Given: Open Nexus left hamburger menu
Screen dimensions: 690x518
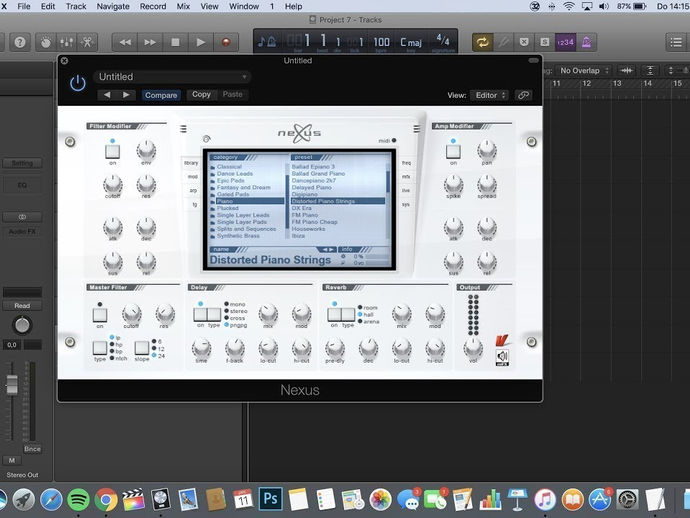Looking at the screenshot, I should pyautogui.click(x=183, y=129).
